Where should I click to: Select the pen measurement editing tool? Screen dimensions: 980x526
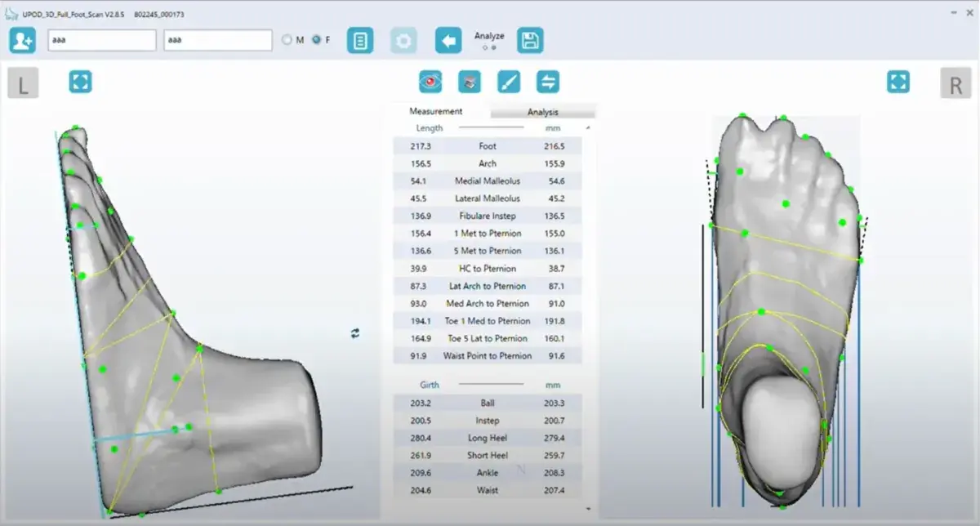pyautogui.click(x=508, y=81)
